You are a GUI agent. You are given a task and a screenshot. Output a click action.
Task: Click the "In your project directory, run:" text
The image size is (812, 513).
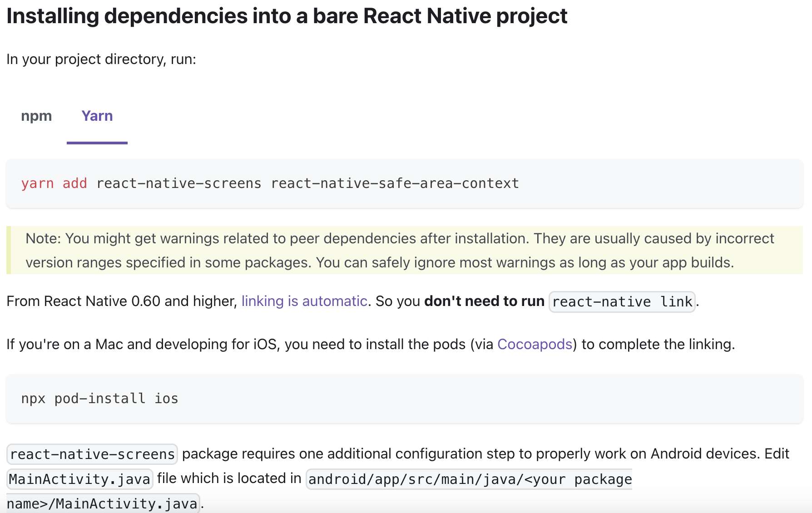(x=101, y=59)
